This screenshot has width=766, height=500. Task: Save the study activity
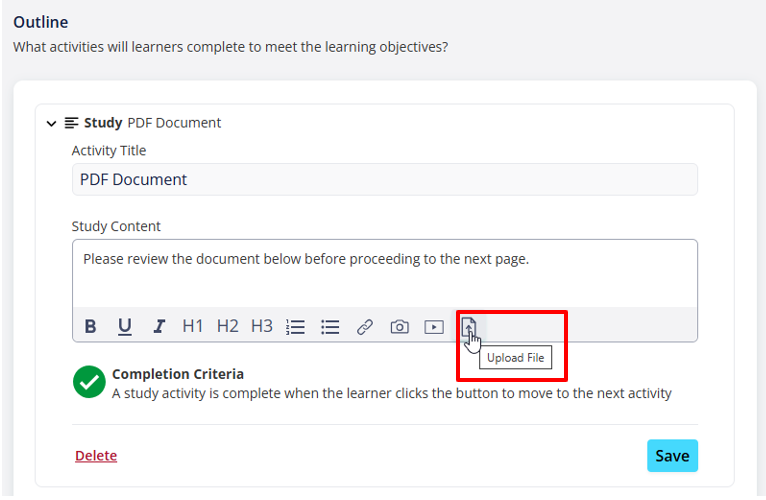point(672,456)
